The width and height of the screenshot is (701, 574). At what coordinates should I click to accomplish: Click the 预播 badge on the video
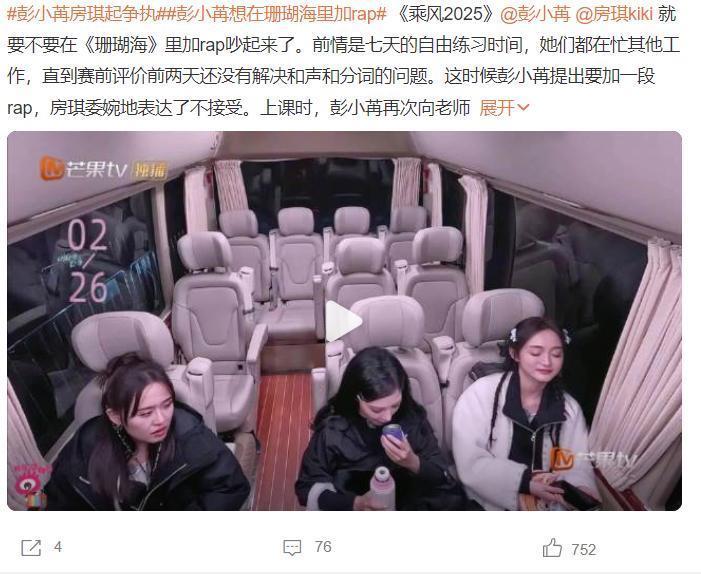(151, 170)
